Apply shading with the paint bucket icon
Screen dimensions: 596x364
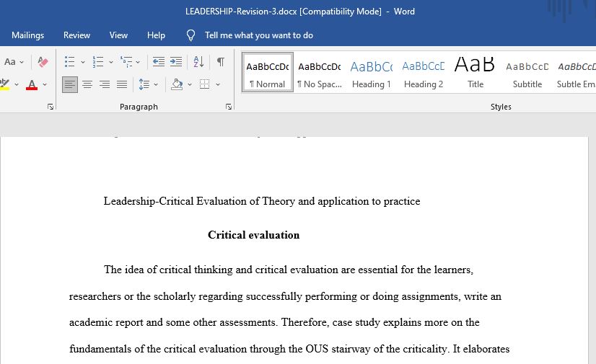pos(177,84)
